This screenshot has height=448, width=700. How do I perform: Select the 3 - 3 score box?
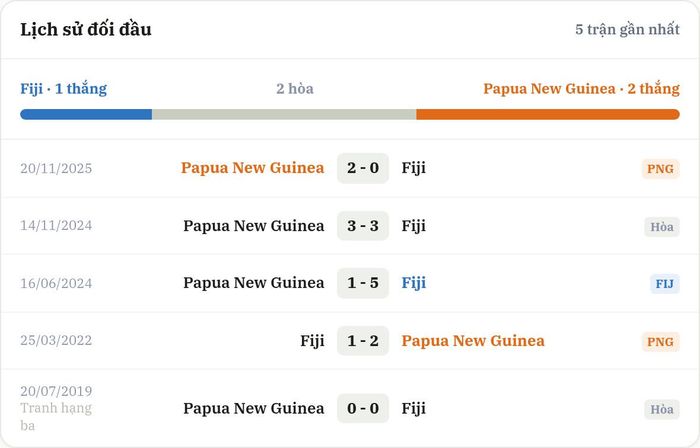pos(362,226)
